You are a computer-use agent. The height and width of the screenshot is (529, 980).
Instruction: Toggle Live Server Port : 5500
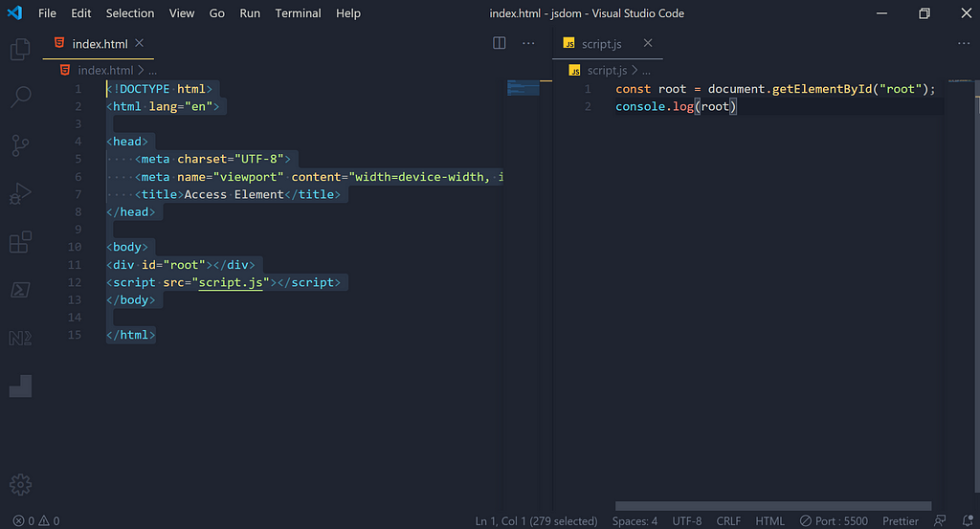[834, 521]
